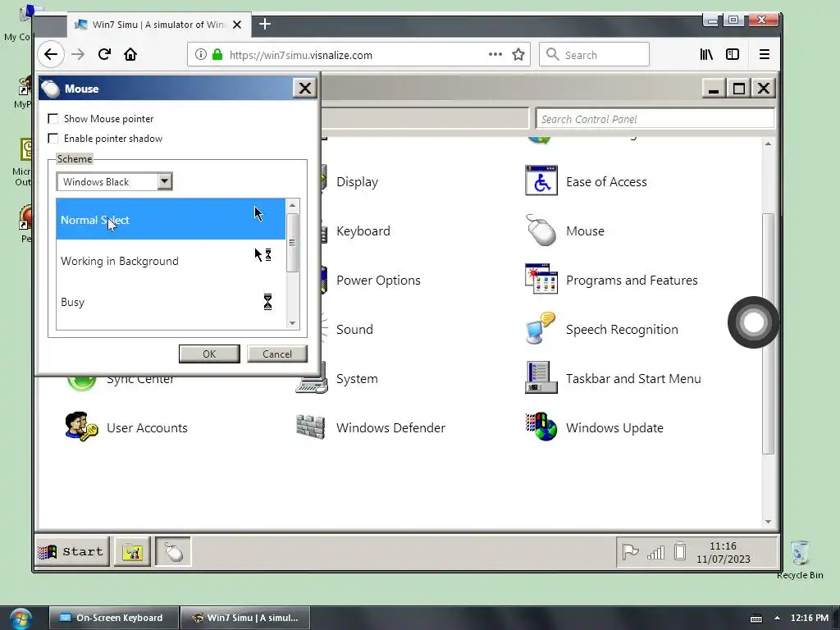Go back in Firefox

click(x=51, y=54)
